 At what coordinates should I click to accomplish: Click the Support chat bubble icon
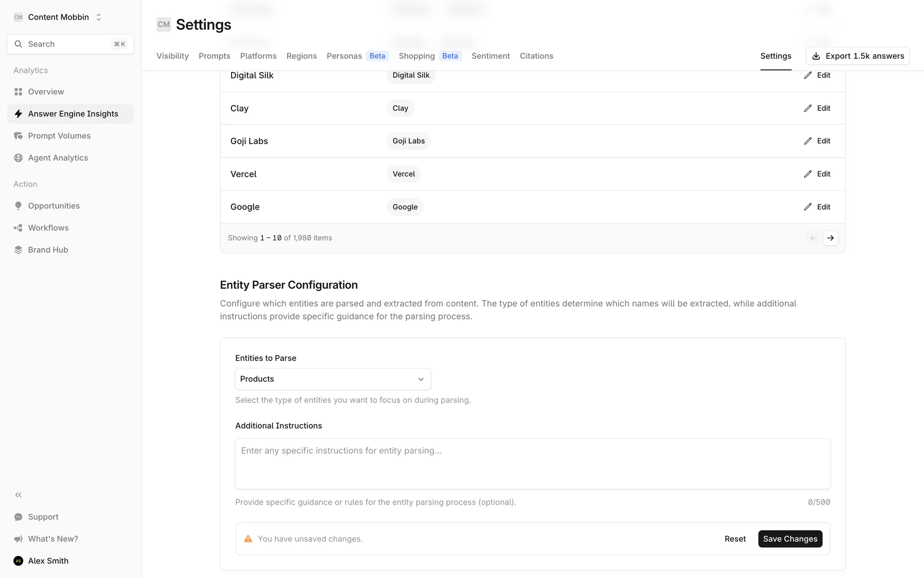pos(18,517)
